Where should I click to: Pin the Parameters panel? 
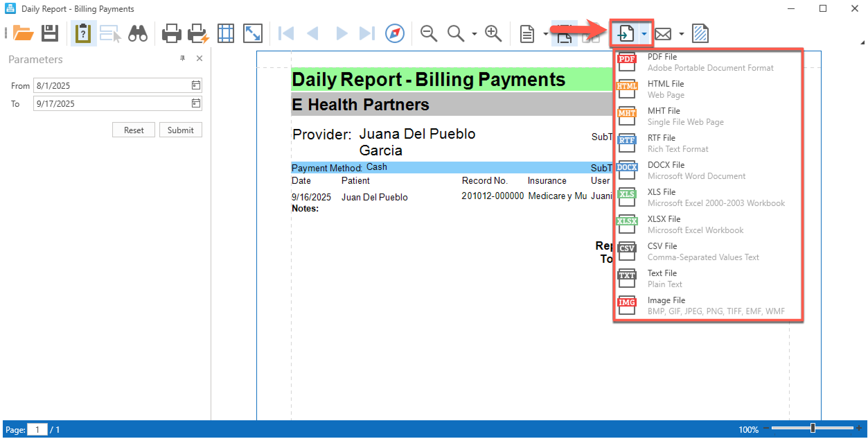[x=183, y=58]
